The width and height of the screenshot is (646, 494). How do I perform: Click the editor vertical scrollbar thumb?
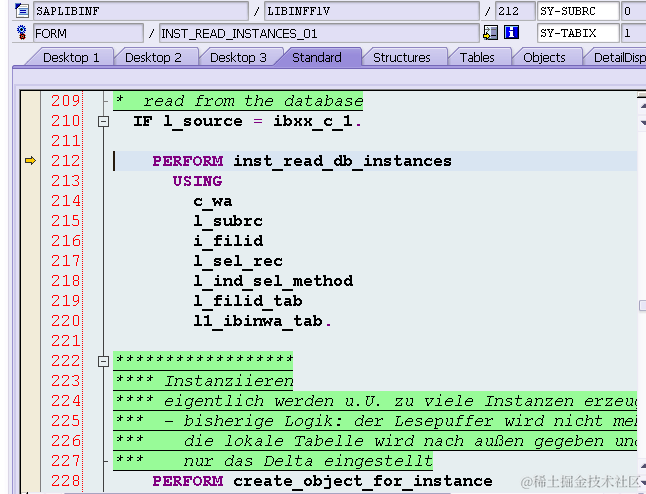(x=642, y=305)
